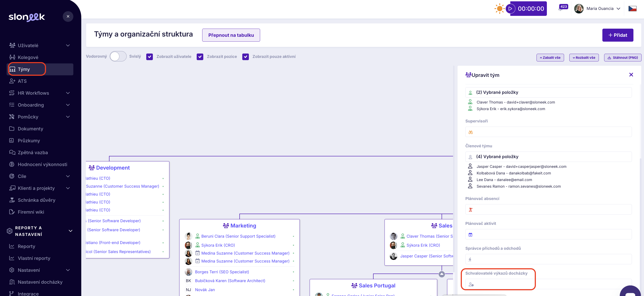644x296 pixels.
Task: Uncheck Zobrazit pozice checkbox
Action: 200,57
